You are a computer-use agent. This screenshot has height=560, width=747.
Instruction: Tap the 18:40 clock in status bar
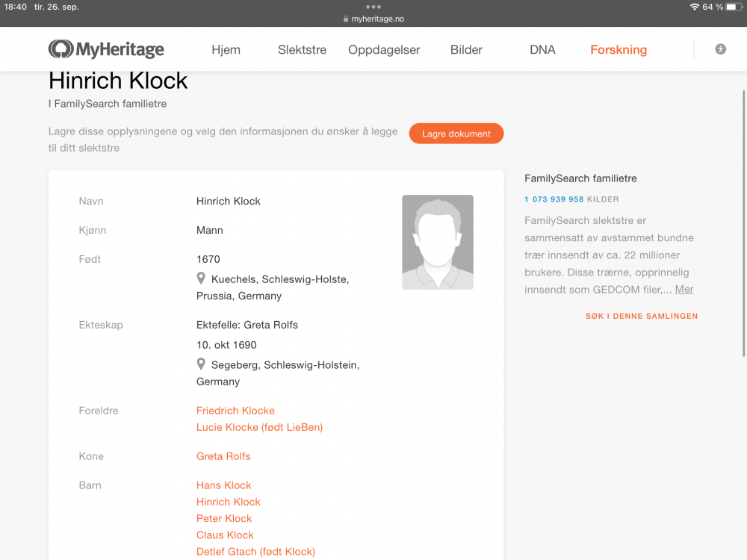coord(15,7)
